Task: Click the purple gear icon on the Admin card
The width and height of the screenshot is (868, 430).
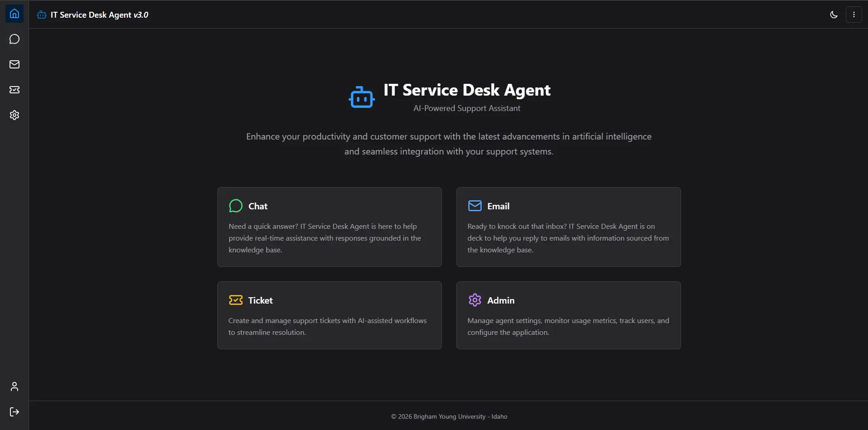Action: click(475, 300)
